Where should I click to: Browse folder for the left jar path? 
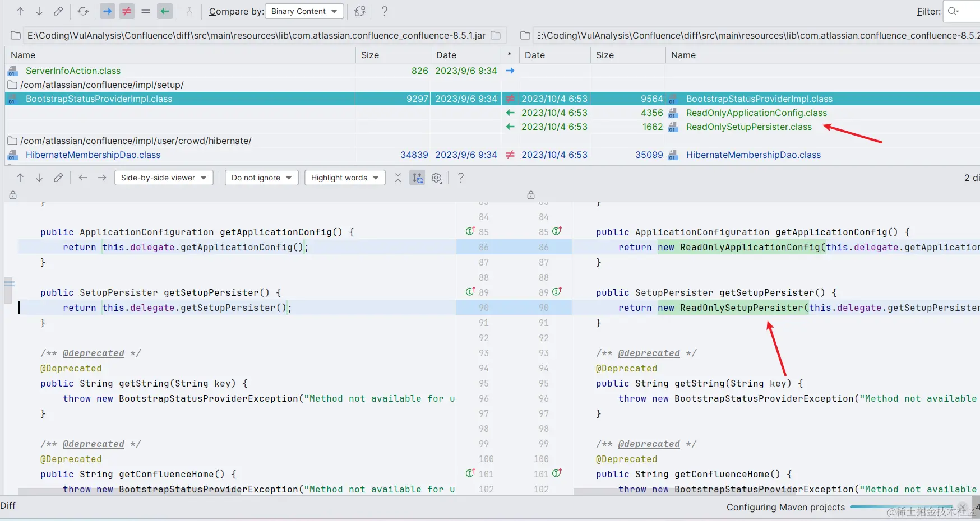point(496,35)
